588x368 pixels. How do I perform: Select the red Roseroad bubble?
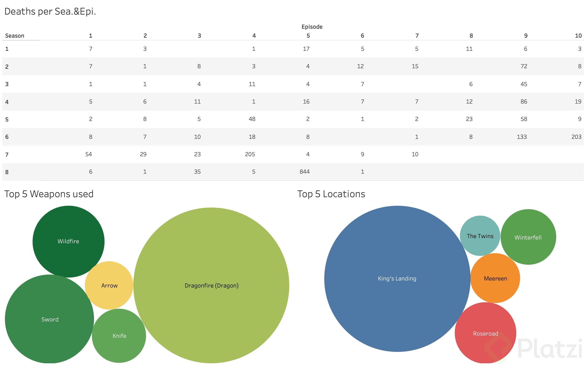point(485,333)
